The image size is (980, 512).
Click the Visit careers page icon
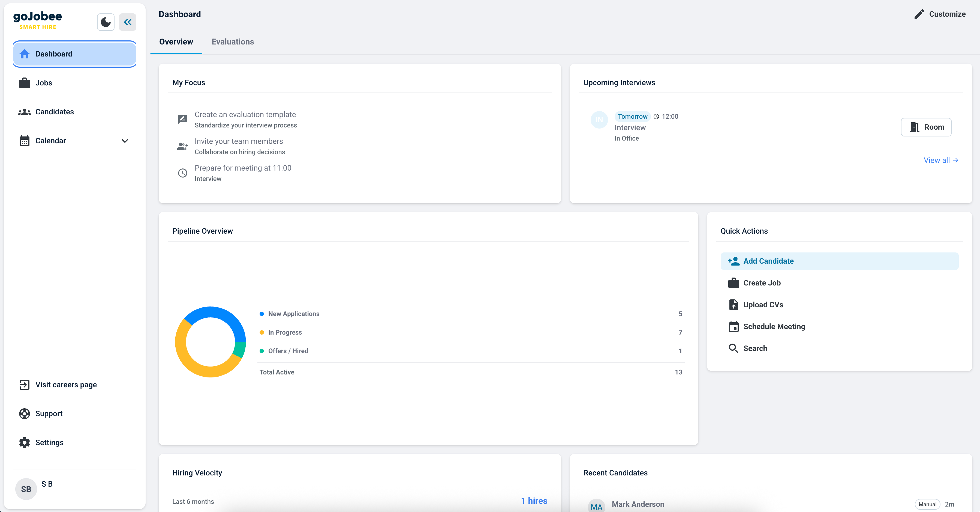click(24, 385)
